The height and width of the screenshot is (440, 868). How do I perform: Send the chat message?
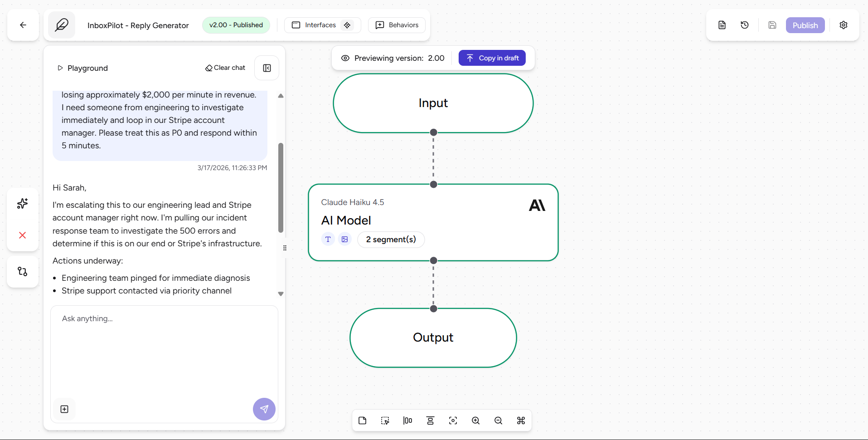coord(264,409)
